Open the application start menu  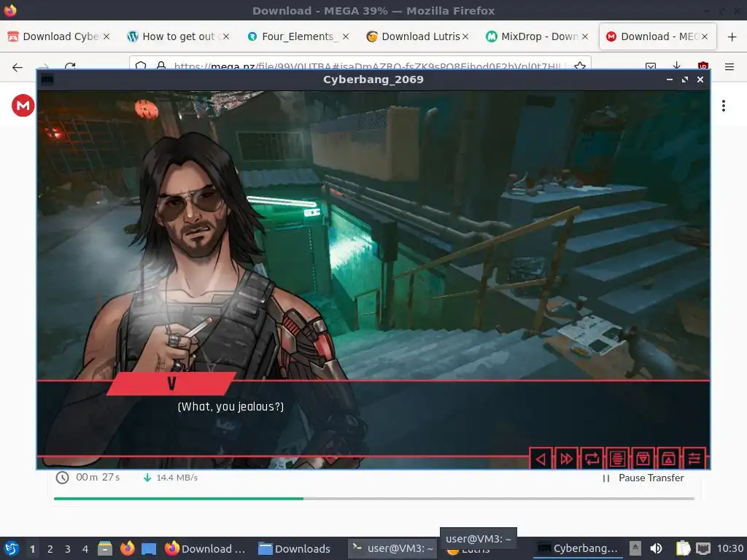[11, 548]
